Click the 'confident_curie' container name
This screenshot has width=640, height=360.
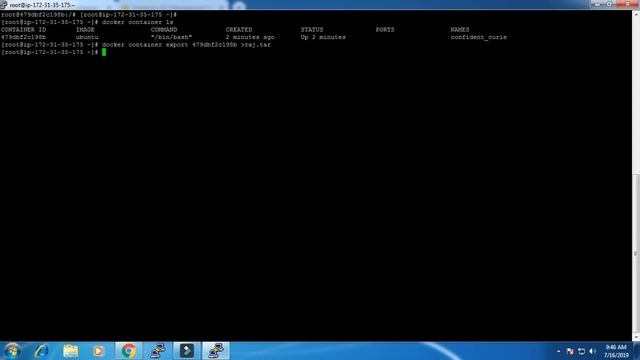point(478,37)
